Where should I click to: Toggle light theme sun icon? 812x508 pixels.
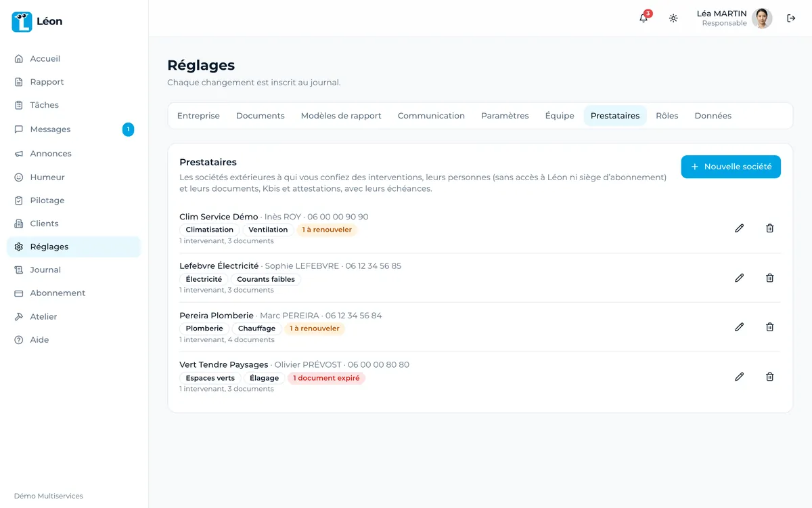673,18
